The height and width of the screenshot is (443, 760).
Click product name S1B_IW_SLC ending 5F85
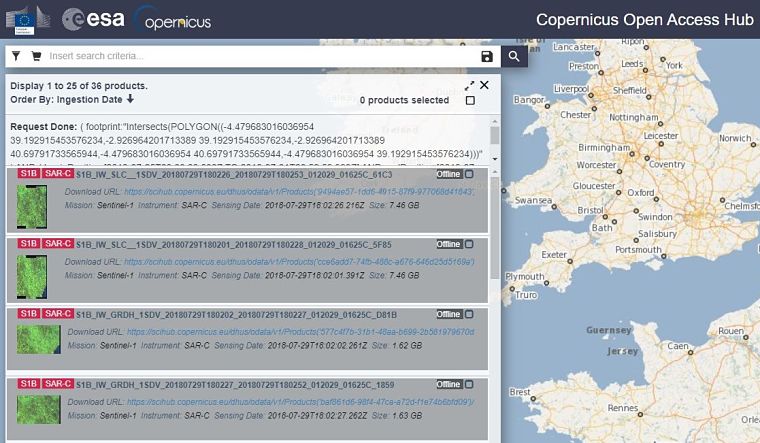coord(234,245)
